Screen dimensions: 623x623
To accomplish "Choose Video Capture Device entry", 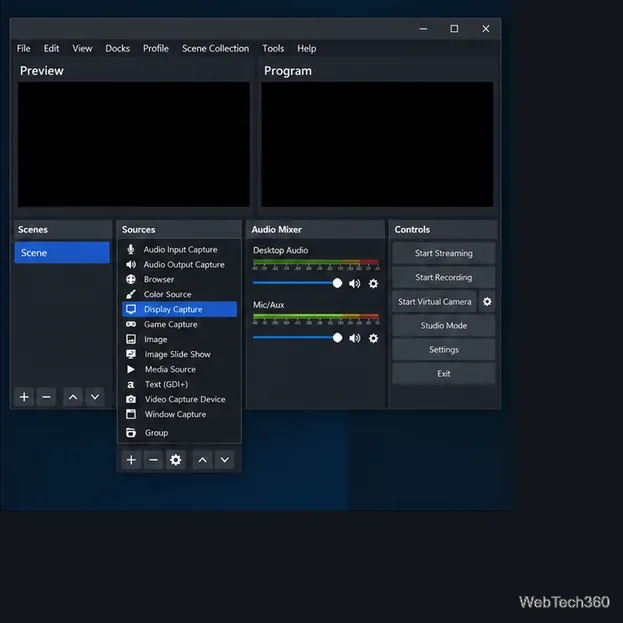I will pyautogui.click(x=180, y=399).
